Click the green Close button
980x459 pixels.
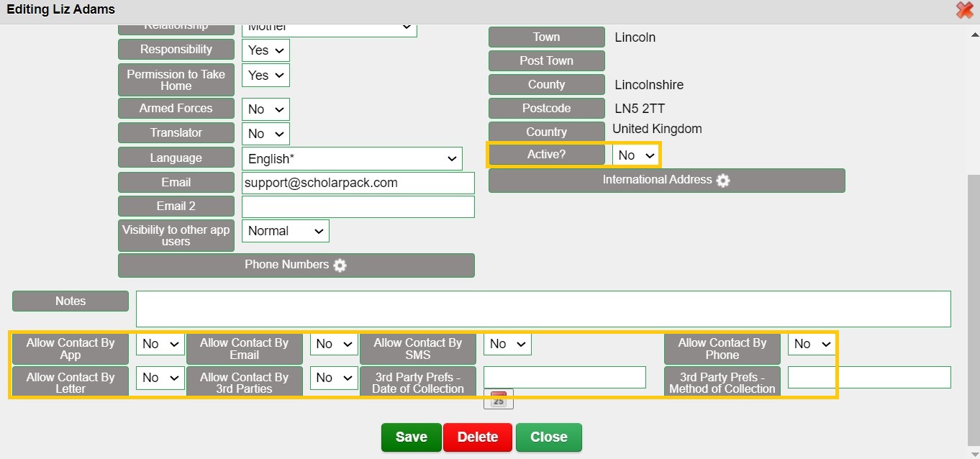tap(549, 437)
